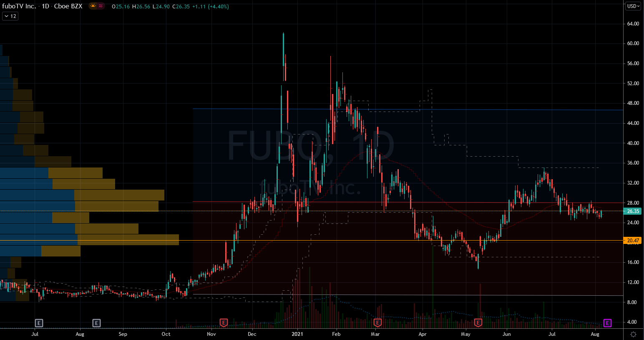Image resolution: width=644 pixels, height=340 pixels.
Task: Click the Feb label on the time axis
Action: (336, 334)
